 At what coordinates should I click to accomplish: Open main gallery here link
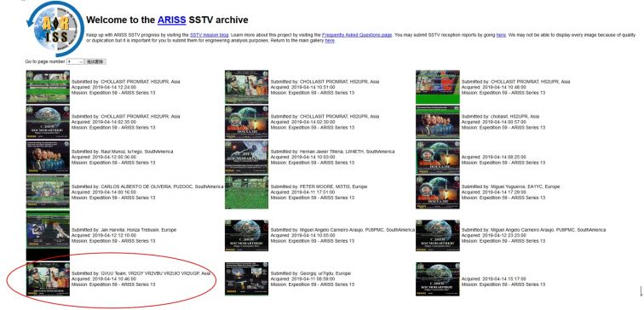(x=330, y=41)
